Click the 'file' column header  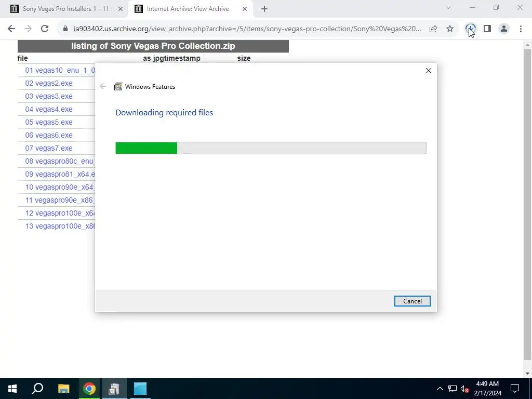pos(22,58)
